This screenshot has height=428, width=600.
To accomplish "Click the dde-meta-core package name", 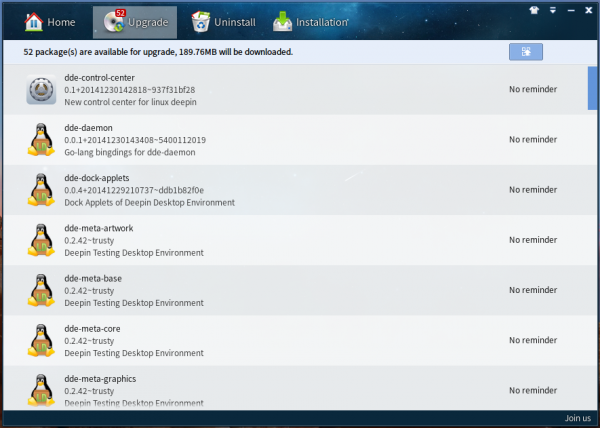I will (92, 329).
